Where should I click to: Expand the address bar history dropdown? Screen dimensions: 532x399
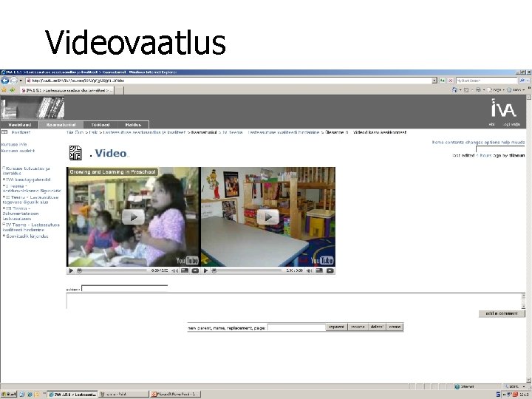[434, 81]
